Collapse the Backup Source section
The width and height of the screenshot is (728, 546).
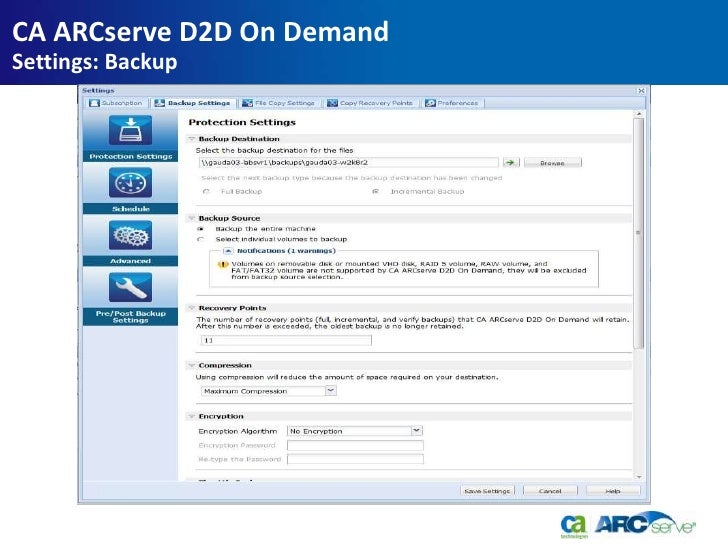[191, 218]
